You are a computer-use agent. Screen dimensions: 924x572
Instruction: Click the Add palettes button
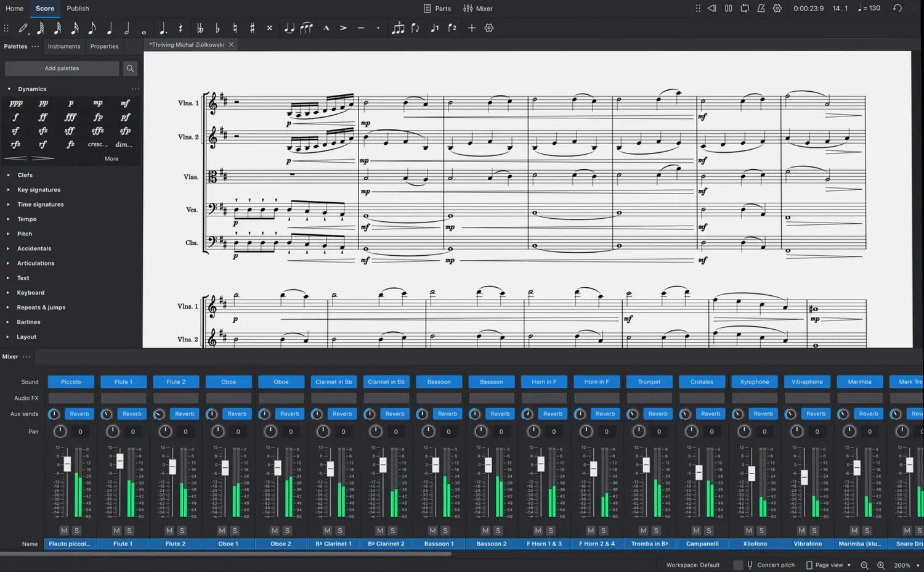[x=62, y=68]
